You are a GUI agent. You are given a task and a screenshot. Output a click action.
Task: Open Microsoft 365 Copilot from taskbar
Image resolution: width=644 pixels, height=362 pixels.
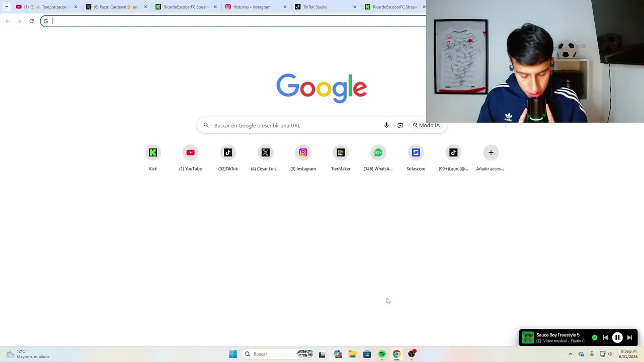(338, 354)
